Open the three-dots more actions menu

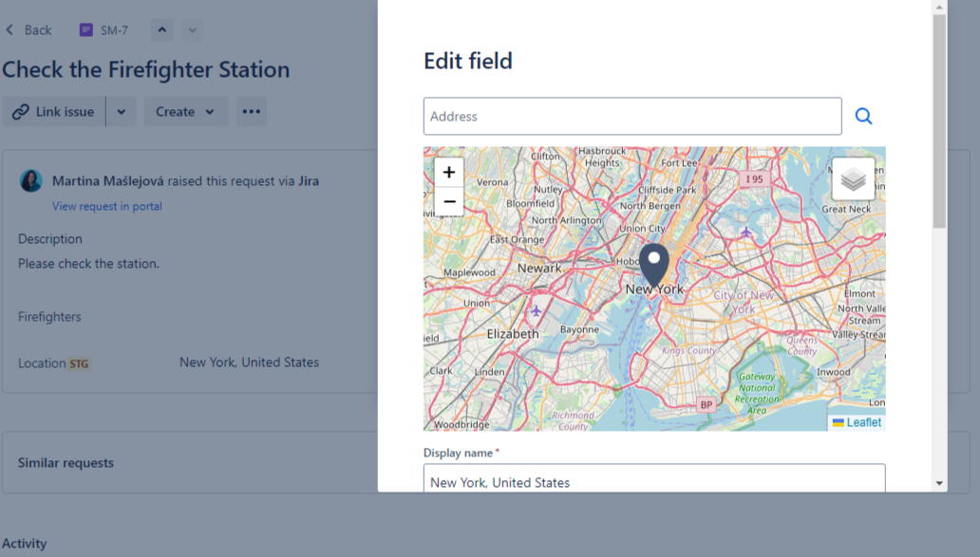[x=251, y=112]
